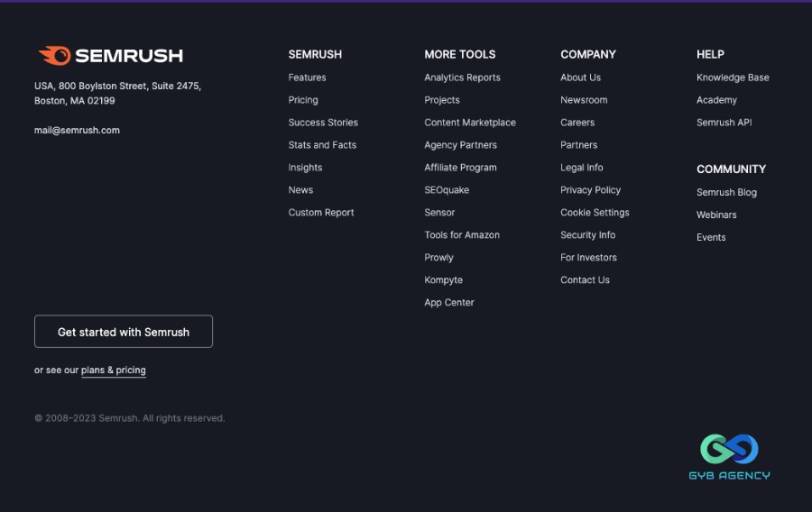Open the Legal Info link
The width and height of the screenshot is (812, 512).
582,168
